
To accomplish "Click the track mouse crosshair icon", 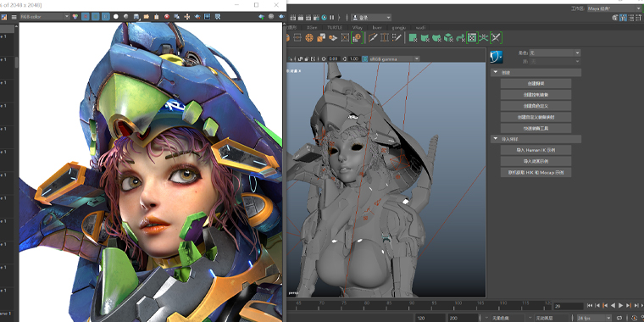I will (x=187, y=16).
